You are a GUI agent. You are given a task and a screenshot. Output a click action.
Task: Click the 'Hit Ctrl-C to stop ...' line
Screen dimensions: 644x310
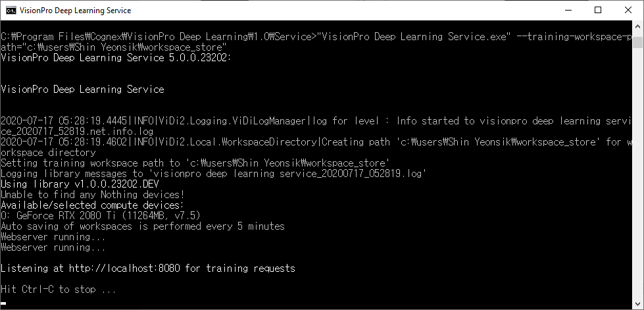click(59, 290)
